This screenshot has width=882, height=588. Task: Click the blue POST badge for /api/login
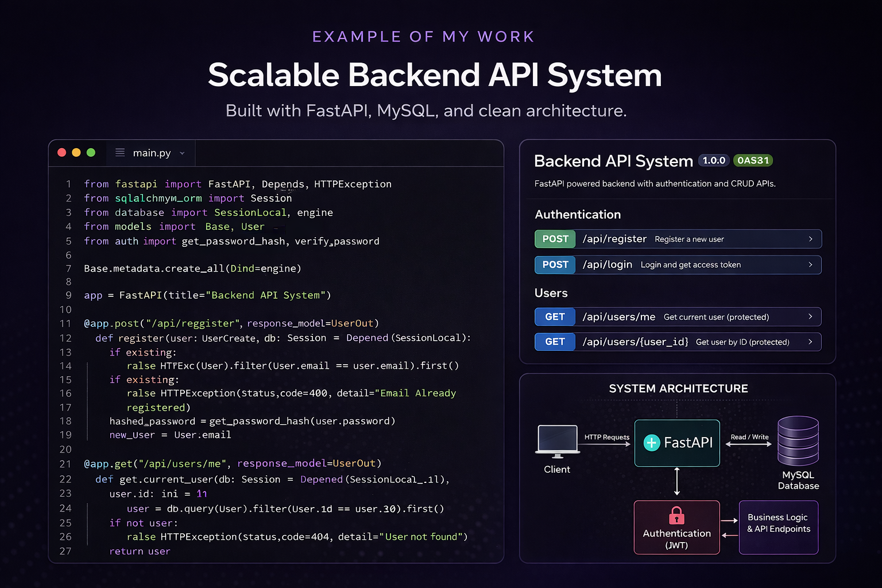click(555, 265)
